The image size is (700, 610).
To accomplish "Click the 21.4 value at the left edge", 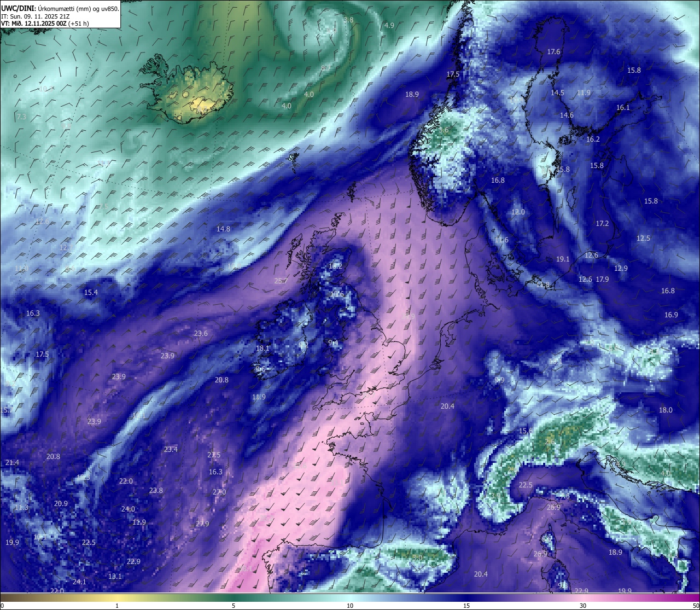I will [x=12, y=463].
